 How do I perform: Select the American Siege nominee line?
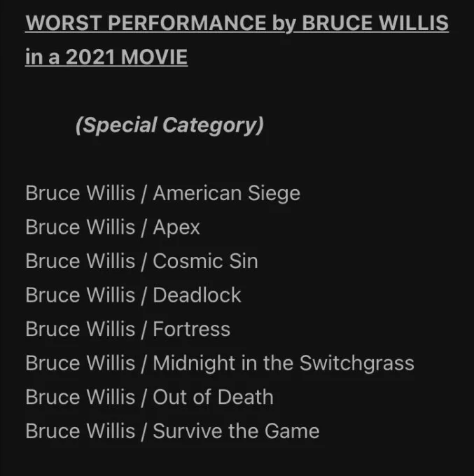coord(162,193)
